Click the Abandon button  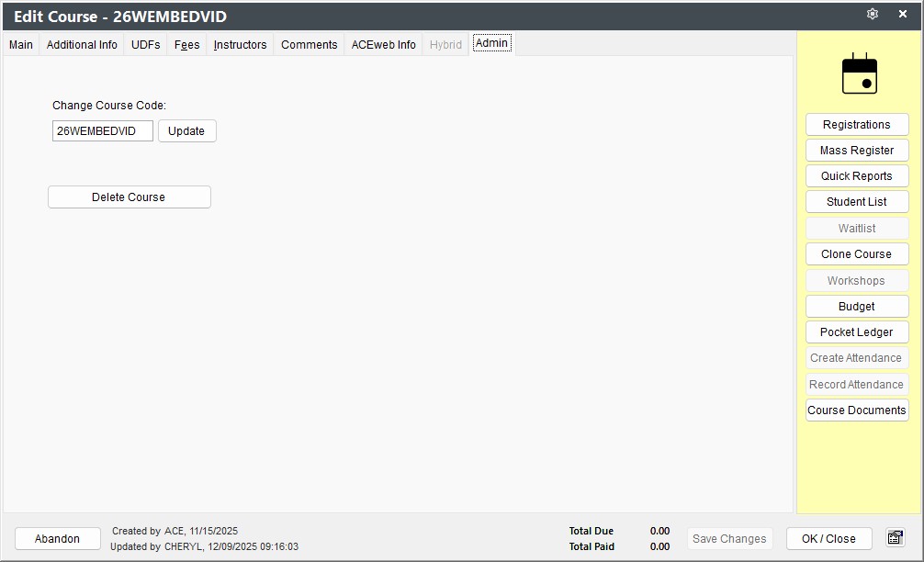coord(57,538)
